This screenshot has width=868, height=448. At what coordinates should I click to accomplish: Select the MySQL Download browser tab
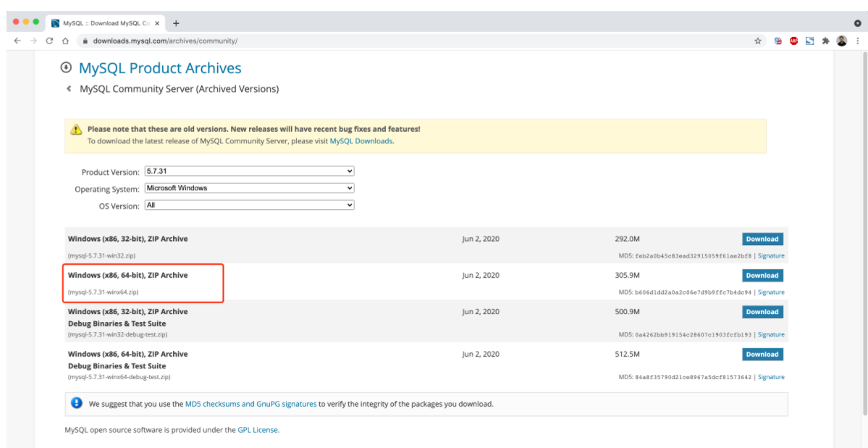[x=105, y=22]
